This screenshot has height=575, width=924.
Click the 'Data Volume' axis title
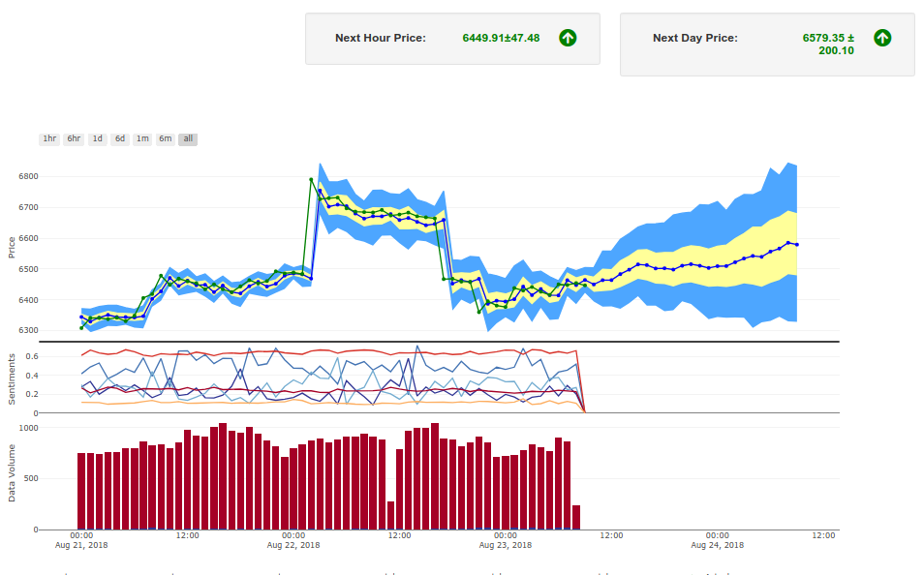click(x=12, y=472)
